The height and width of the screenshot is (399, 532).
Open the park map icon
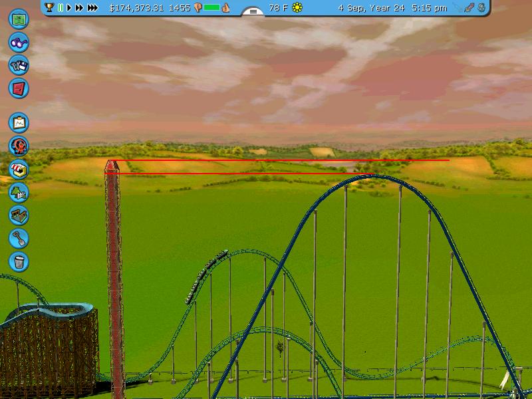click(x=19, y=19)
